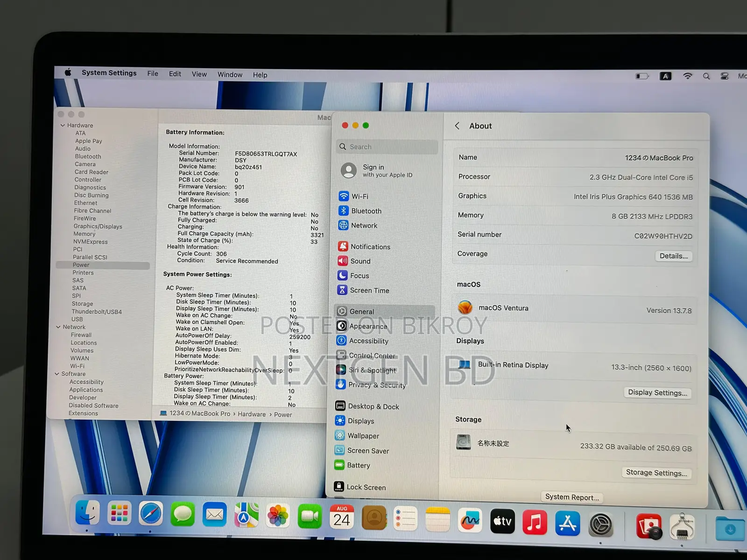Image resolution: width=747 pixels, height=560 pixels.
Task: Open Privacy & Security hand icon
Action: (341, 384)
